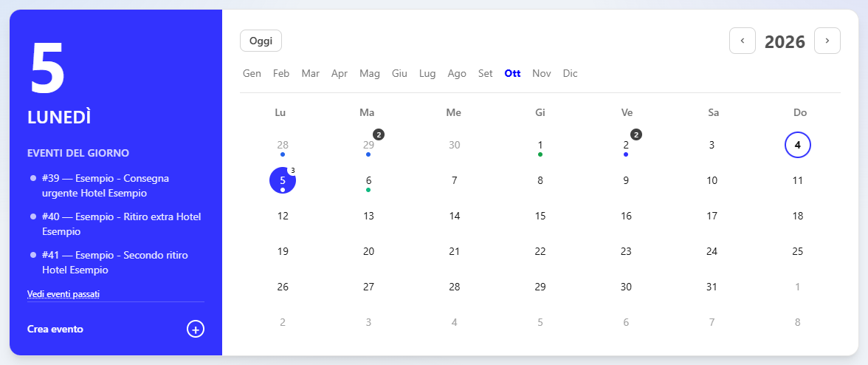The height and width of the screenshot is (365, 868).
Task: Open event #39 Consegna urgente Hotel Esempio
Action: [105, 185]
